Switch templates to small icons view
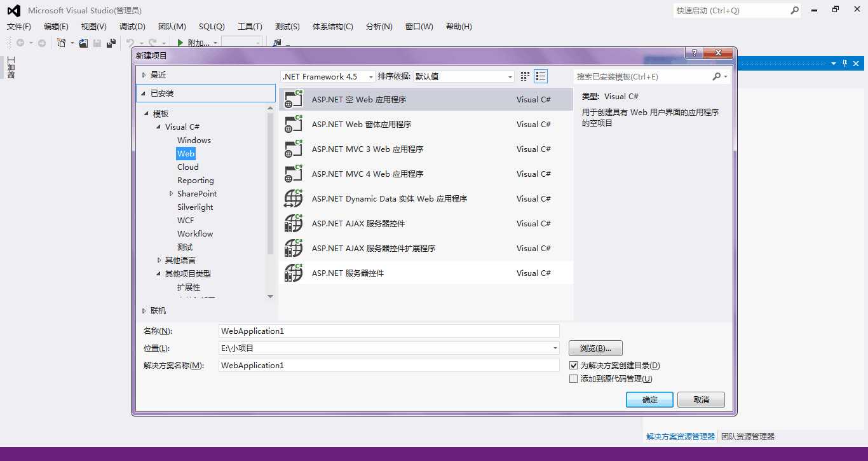The width and height of the screenshot is (868, 461). pos(525,76)
